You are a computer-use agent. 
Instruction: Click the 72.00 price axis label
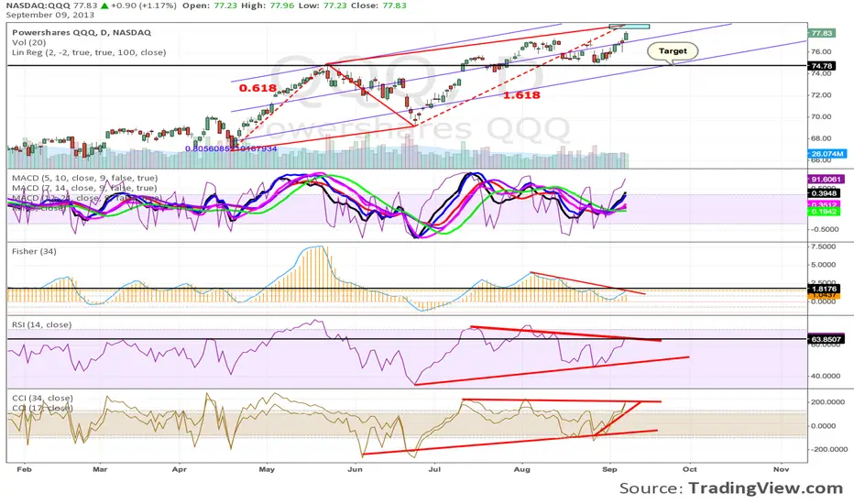821,94
